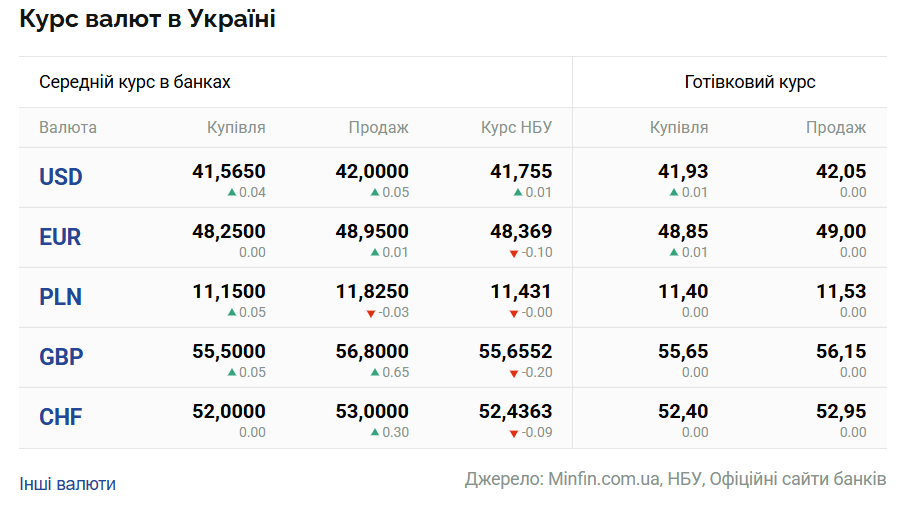Click red down arrow under PLN bank sell rate
The image size is (902, 513).
click(372, 313)
